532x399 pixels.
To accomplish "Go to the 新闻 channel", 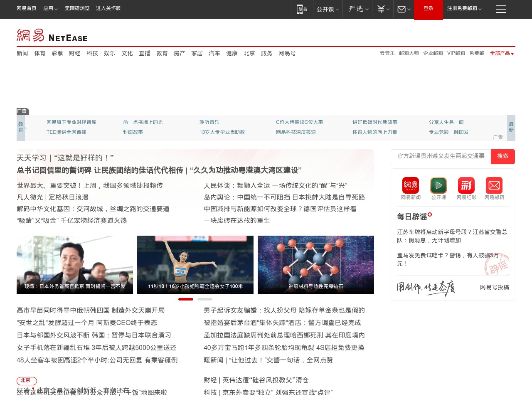I will [22, 53].
